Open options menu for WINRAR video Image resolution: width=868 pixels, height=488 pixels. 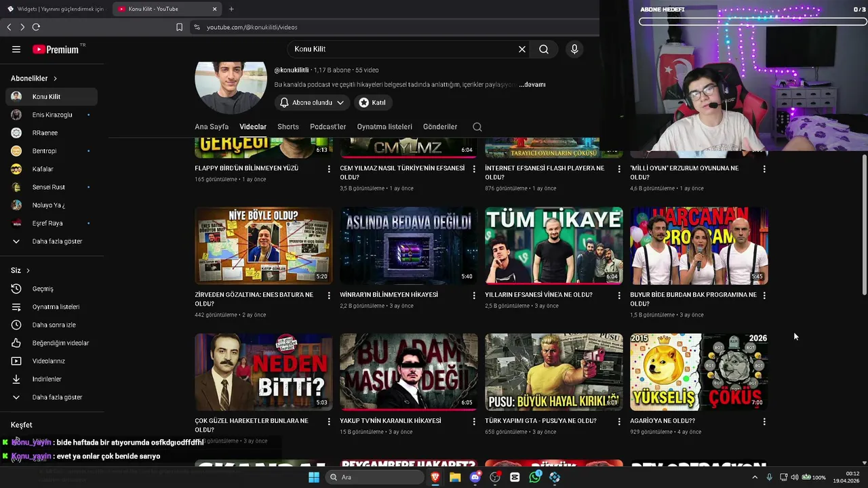coord(474,296)
